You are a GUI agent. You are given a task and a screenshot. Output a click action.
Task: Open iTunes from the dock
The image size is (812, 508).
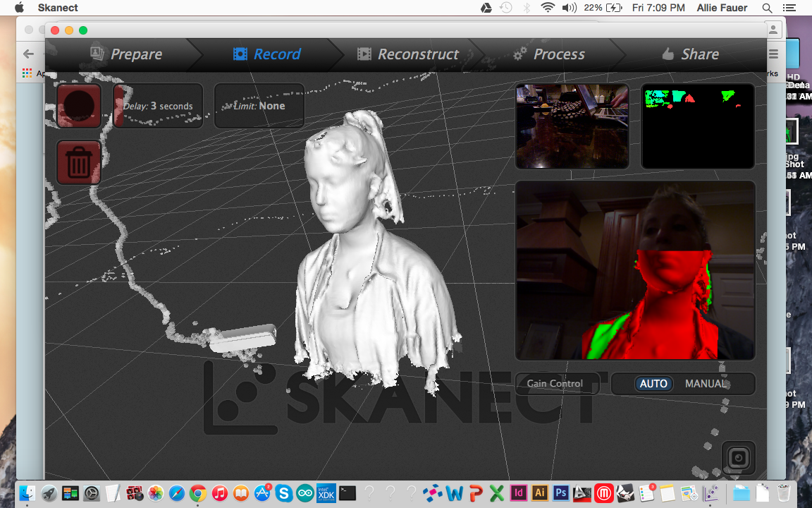click(x=220, y=493)
